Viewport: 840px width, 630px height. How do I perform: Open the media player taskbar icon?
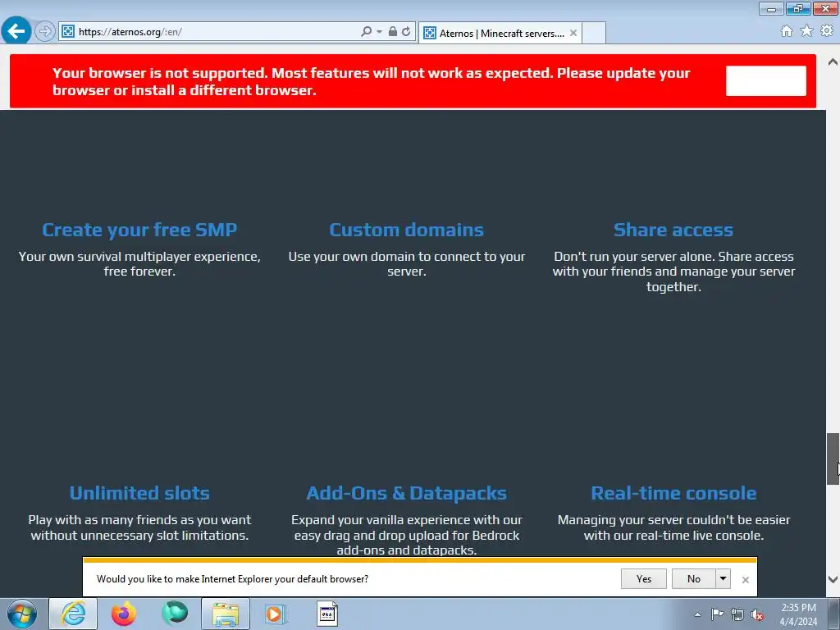point(276,614)
